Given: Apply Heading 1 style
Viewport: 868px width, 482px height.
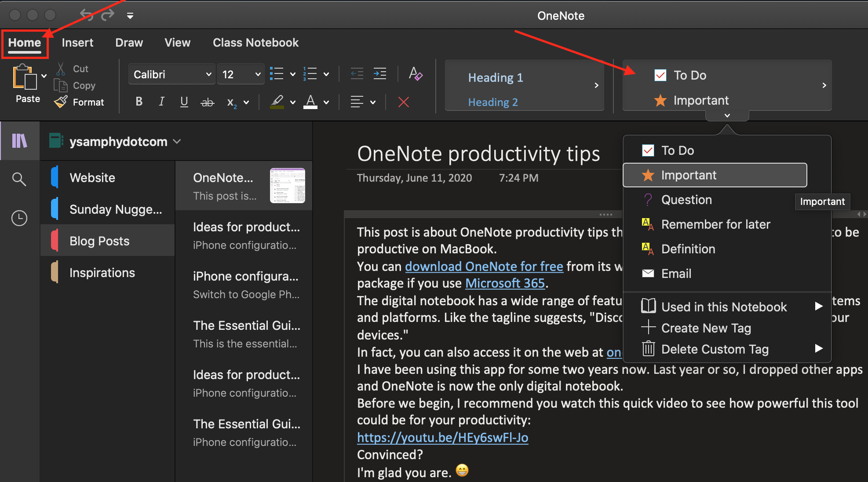Looking at the screenshot, I should tap(496, 77).
